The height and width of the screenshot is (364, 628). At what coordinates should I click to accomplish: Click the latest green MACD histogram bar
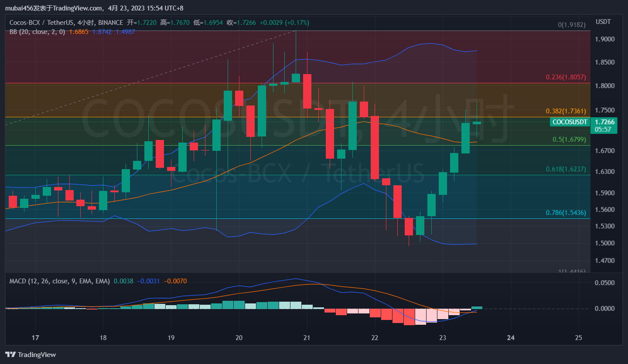coord(477,308)
